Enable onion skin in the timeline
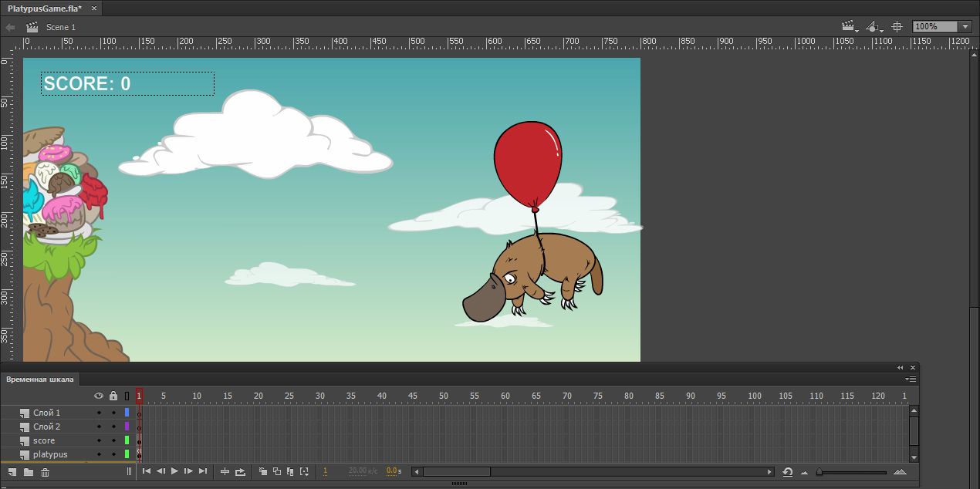 (x=263, y=471)
